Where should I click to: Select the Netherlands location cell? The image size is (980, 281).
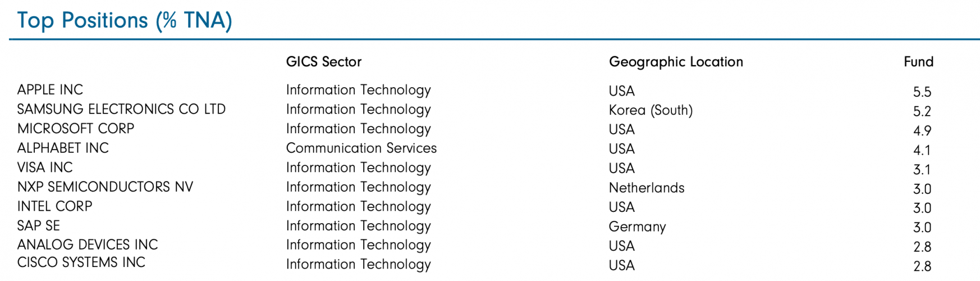tap(647, 188)
